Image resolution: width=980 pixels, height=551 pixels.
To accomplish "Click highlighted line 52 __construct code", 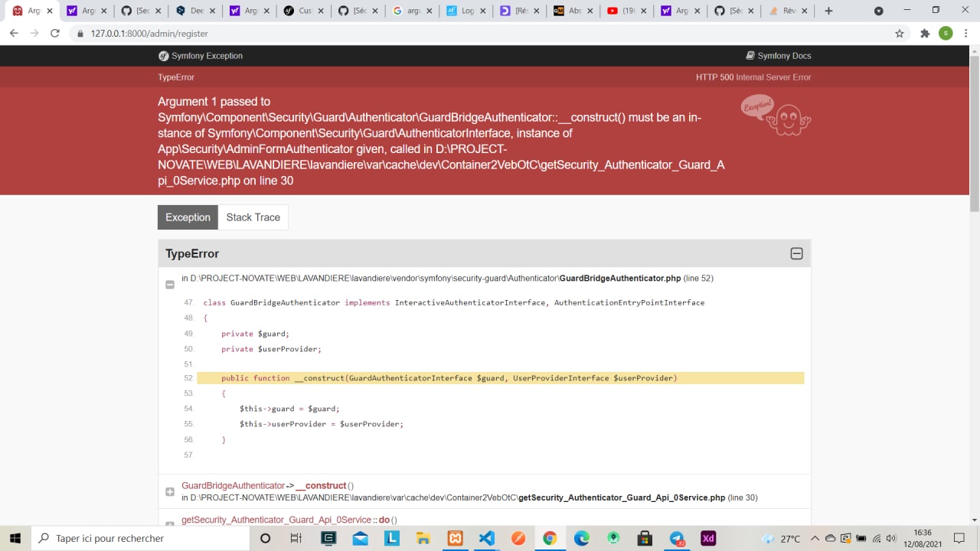I will tap(501, 378).
